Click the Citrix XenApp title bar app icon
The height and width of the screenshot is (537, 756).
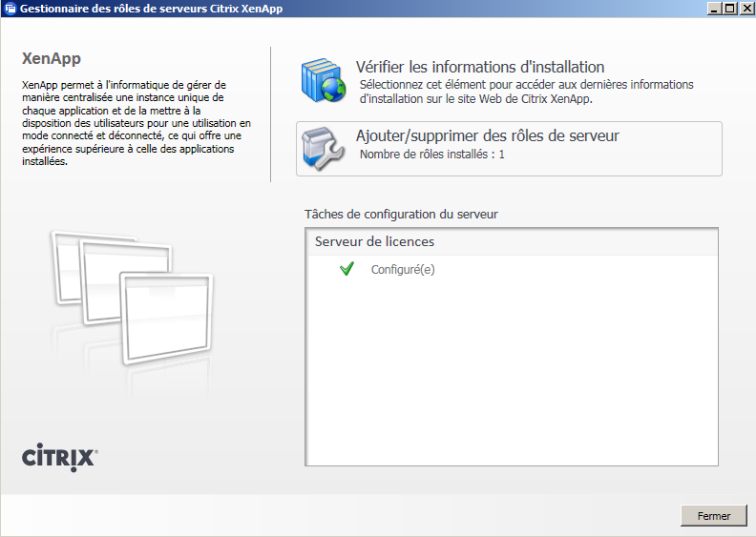tap(10, 9)
